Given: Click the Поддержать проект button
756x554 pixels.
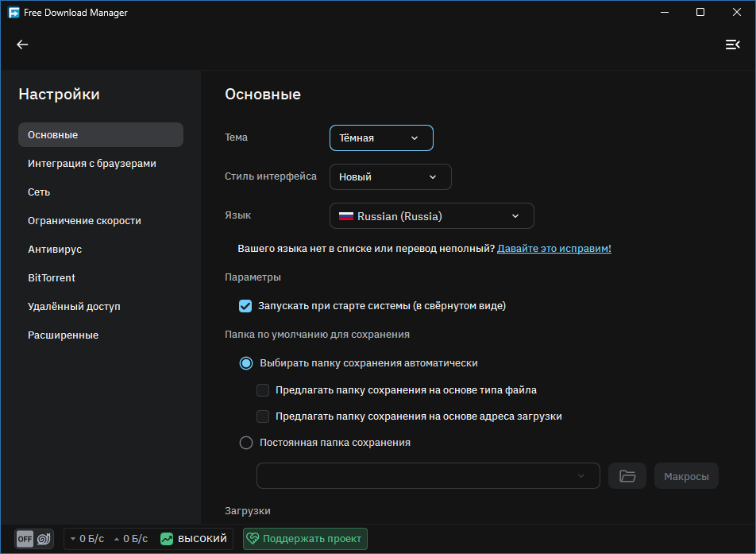Looking at the screenshot, I should point(305,539).
